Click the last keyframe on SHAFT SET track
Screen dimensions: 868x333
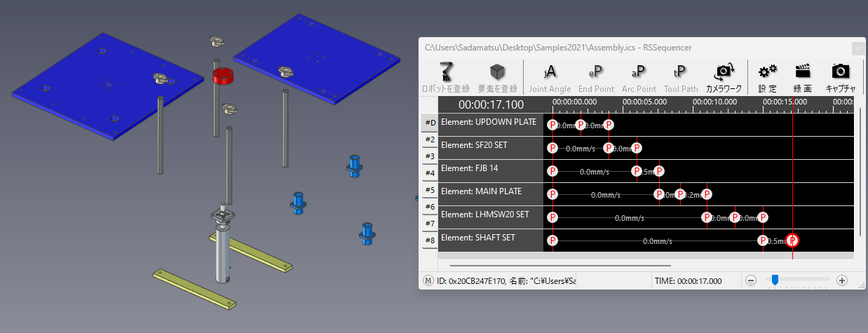click(x=792, y=240)
